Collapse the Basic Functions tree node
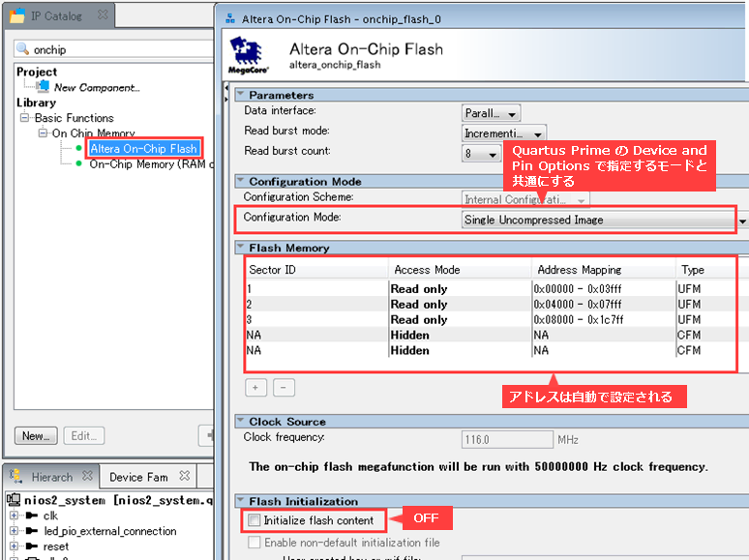The image size is (749, 560). [x=24, y=117]
